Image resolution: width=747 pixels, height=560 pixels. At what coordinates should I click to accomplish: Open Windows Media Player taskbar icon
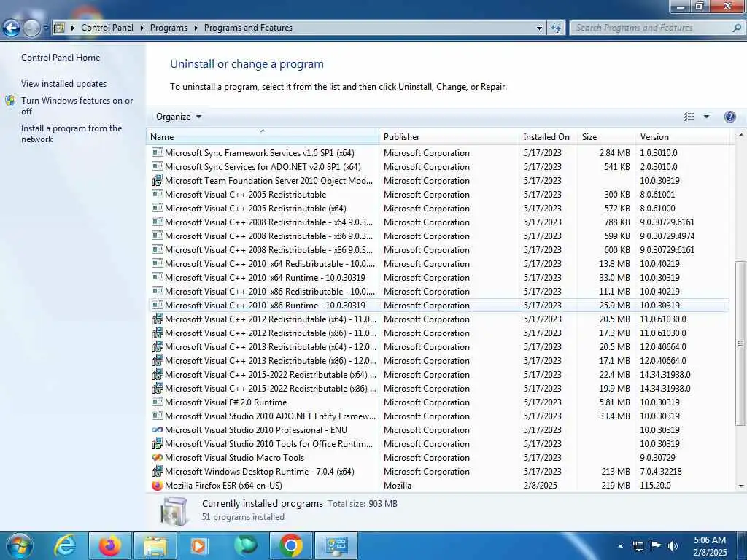pyautogui.click(x=198, y=545)
